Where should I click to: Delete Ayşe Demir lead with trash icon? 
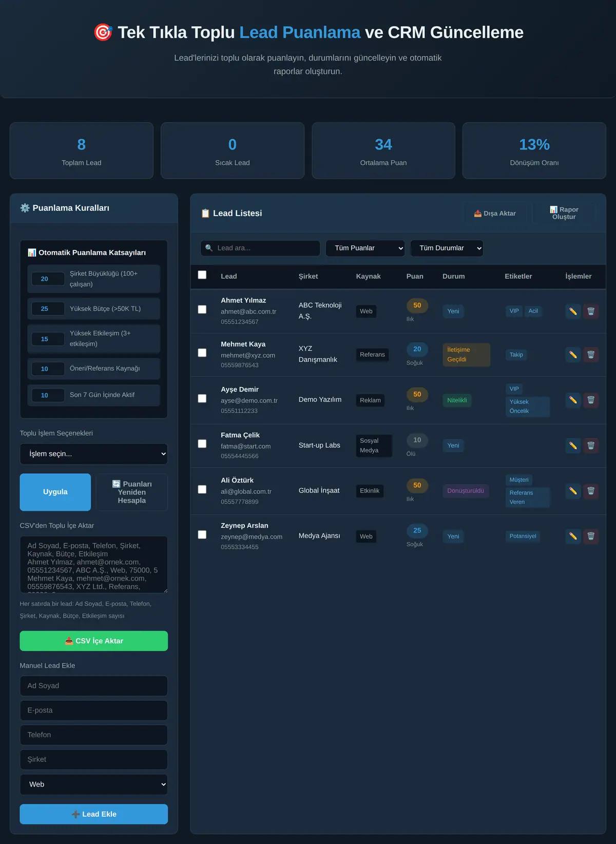coord(591,400)
